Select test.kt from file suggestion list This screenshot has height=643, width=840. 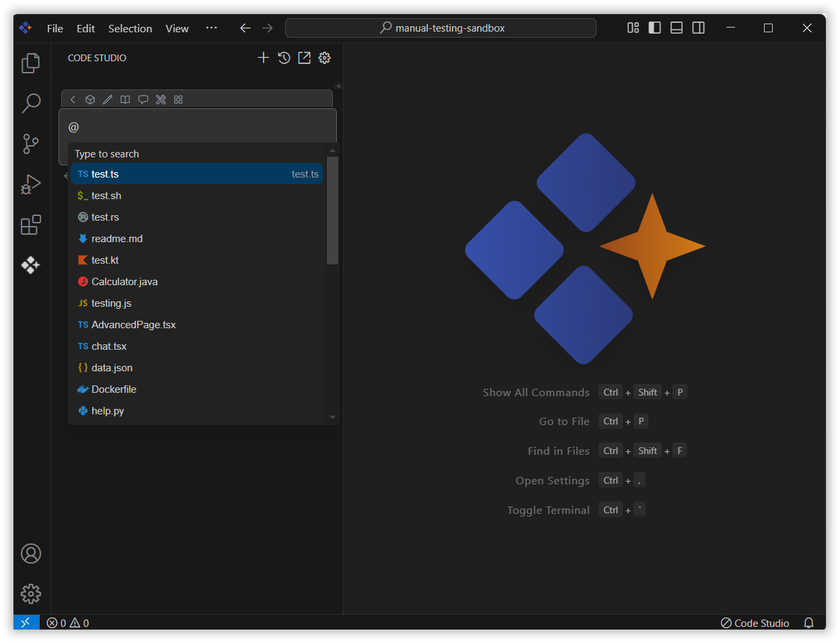coord(196,260)
